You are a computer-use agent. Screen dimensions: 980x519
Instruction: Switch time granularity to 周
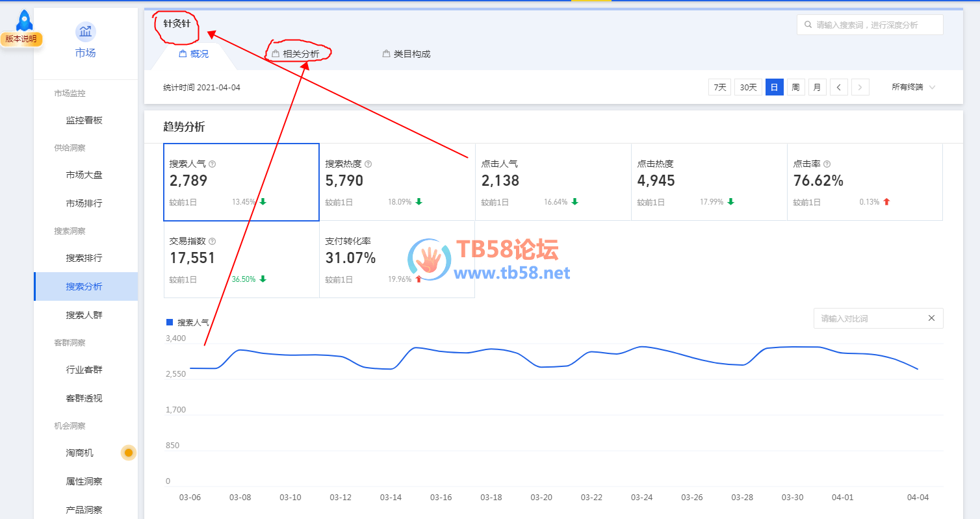pyautogui.click(x=795, y=87)
